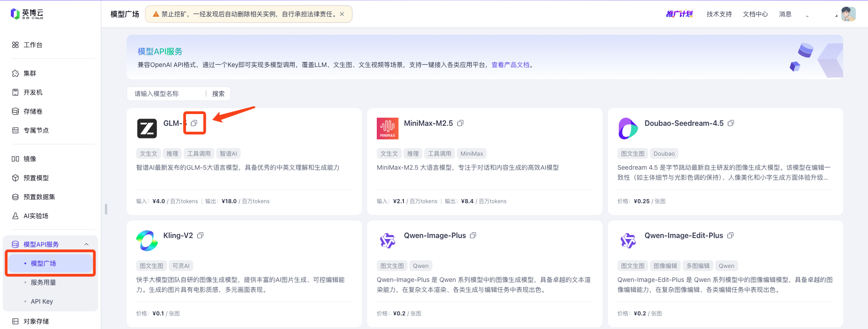
Task: Copy the GLM-5 model name
Action: point(194,123)
